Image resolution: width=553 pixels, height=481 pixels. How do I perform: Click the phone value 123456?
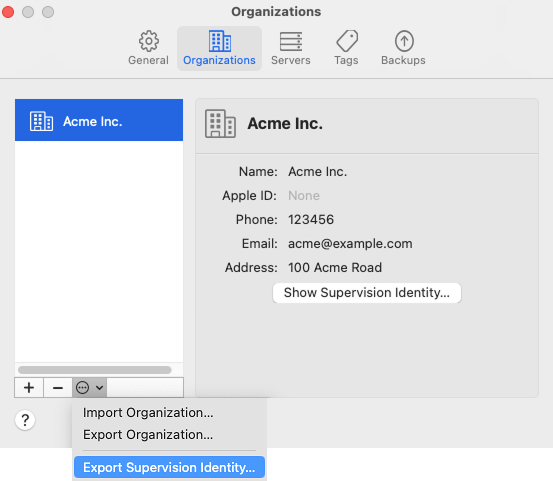311,219
